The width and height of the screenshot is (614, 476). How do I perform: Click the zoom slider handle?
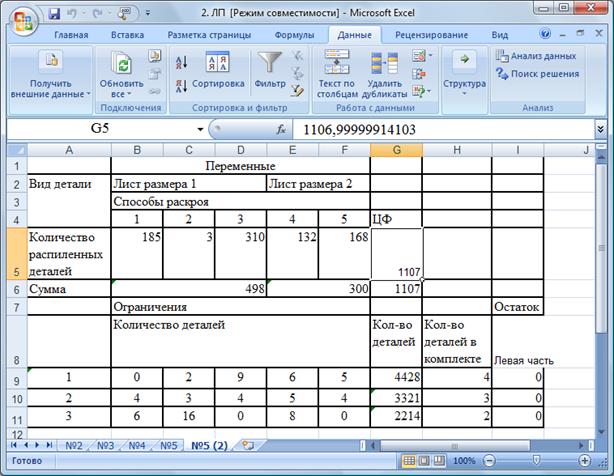coord(536,460)
